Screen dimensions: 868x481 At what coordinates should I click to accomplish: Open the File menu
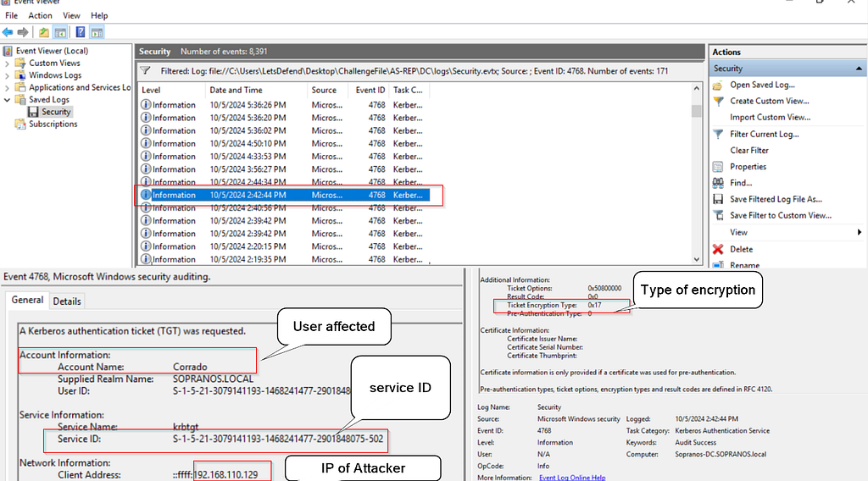point(12,15)
